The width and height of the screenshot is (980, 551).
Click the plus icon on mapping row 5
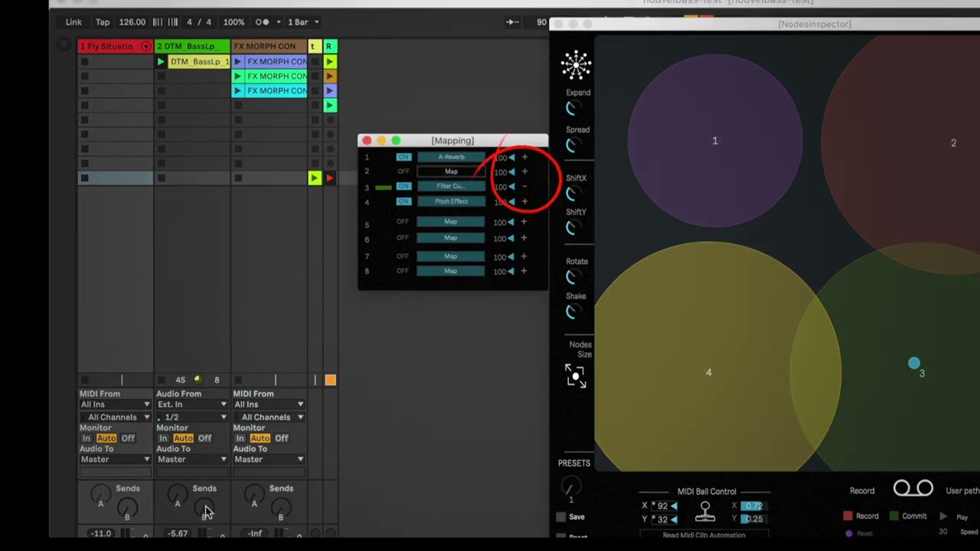tap(524, 222)
